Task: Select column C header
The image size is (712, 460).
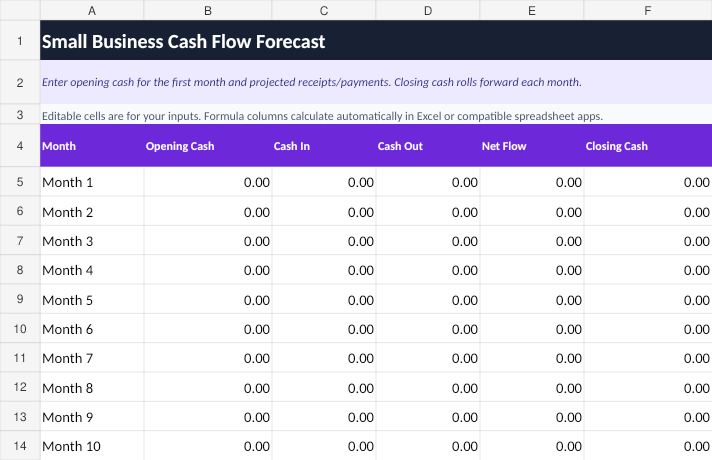Action: point(324,10)
